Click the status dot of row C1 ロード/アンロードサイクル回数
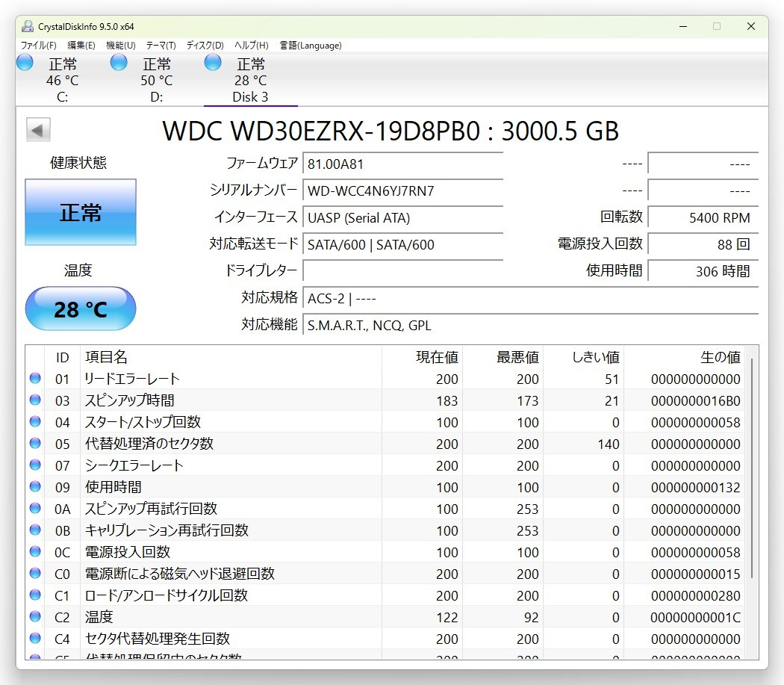 (x=35, y=595)
